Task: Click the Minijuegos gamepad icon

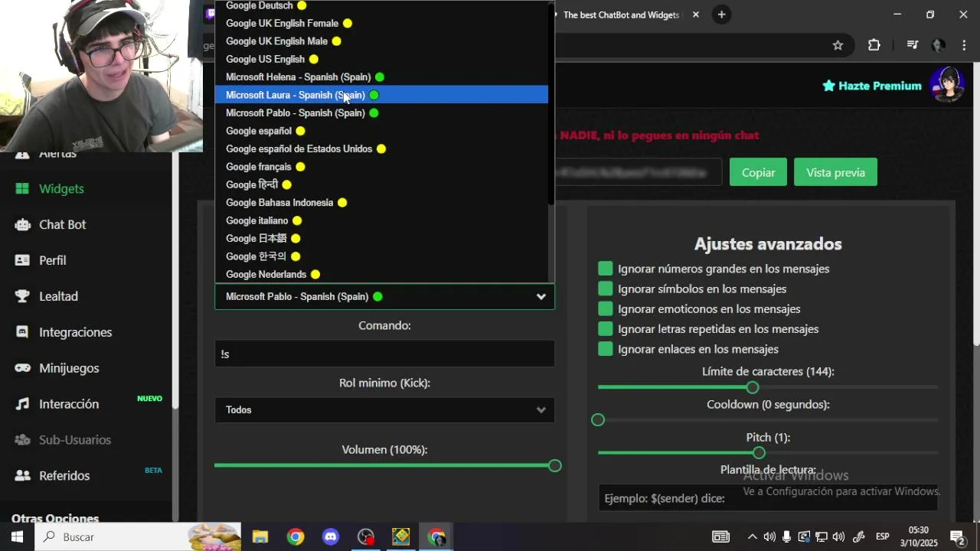Action: coord(23,368)
